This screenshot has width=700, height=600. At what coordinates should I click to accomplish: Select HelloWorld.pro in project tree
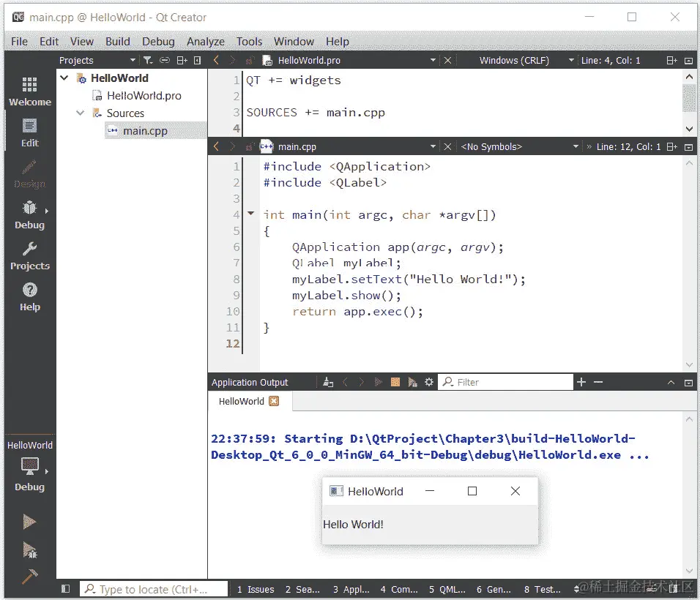(x=144, y=95)
